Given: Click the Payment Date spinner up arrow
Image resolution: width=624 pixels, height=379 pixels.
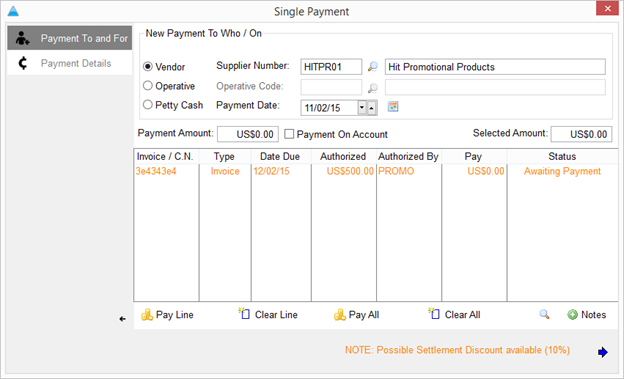Looking at the screenshot, I should pyautogui.click(x=372, y=108).
